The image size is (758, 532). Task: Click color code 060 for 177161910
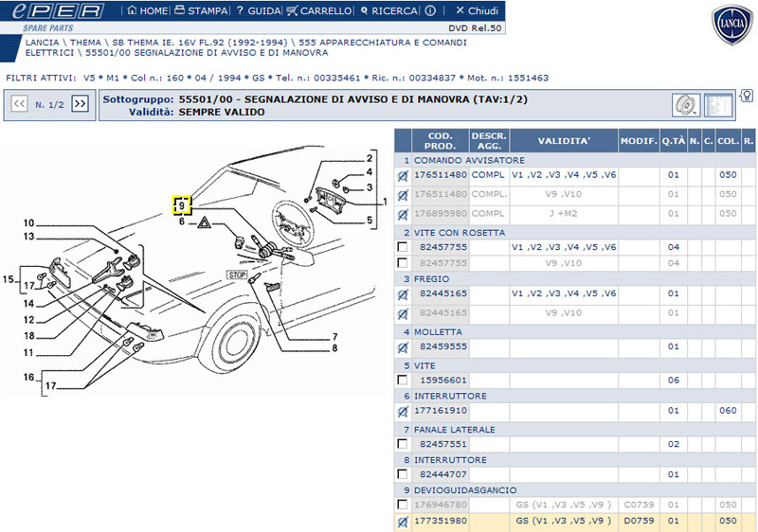[x=728, y=411]
